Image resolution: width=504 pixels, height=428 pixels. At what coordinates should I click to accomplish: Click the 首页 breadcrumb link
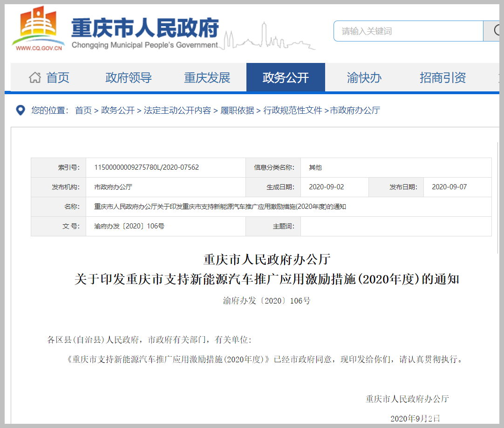pyautogui.click(x=83, y=110)
